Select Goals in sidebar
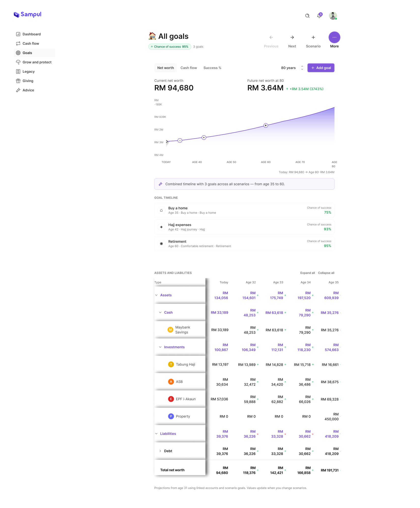 [x=34, y=53]
